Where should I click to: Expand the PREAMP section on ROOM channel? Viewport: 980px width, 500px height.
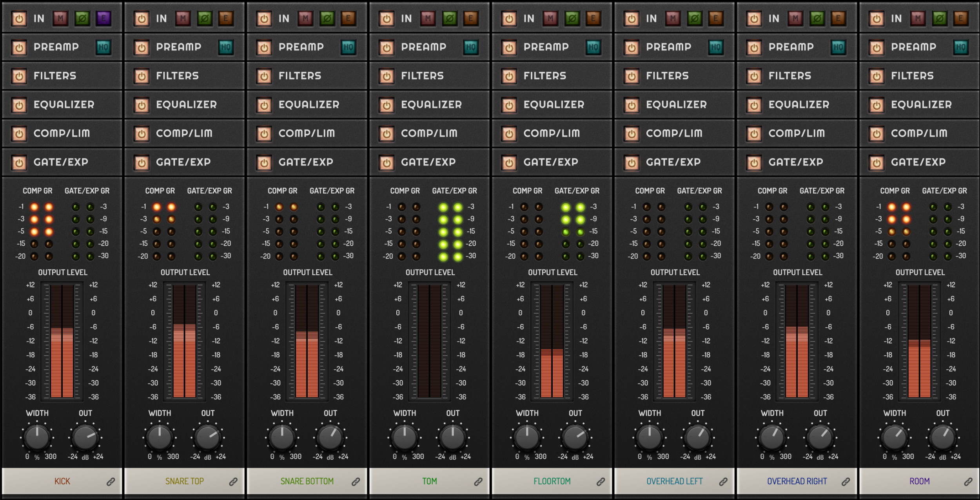(x=913, y=47)
